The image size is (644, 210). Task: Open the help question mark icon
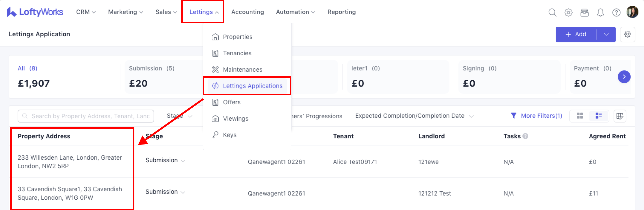pos(616,12)
